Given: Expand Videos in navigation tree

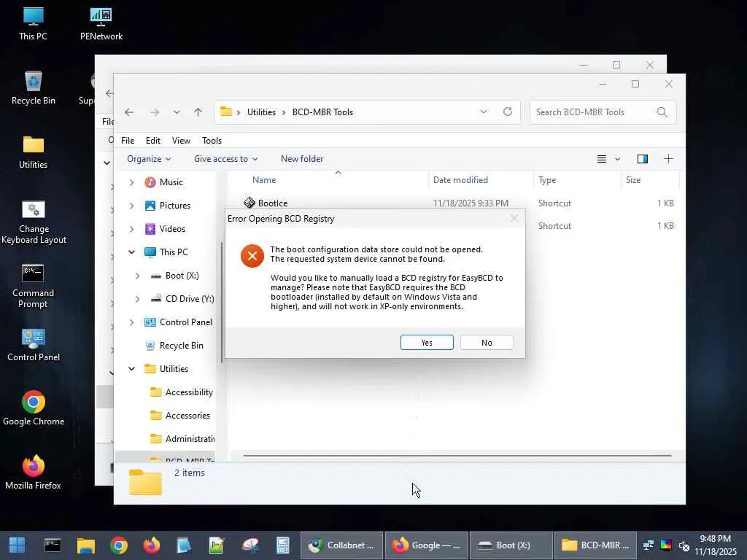Looking at the screenshot, I should click(x=131, y=229).
